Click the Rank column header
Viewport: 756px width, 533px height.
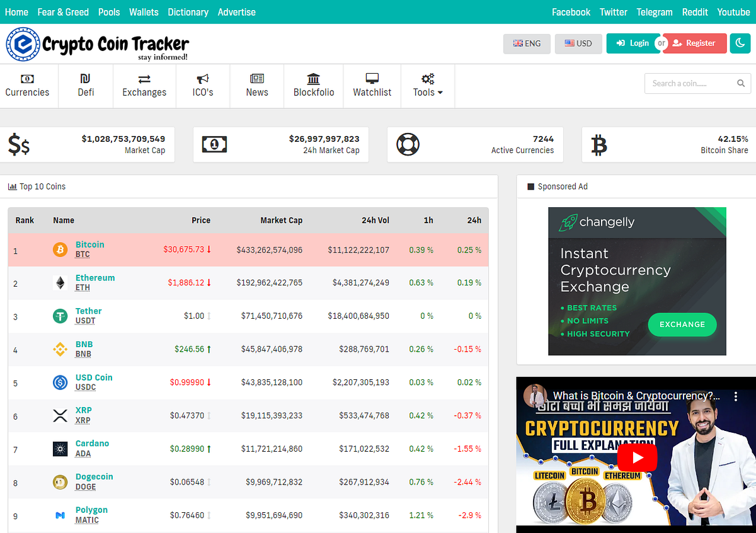pyautogui.click(x=25, y=221)
